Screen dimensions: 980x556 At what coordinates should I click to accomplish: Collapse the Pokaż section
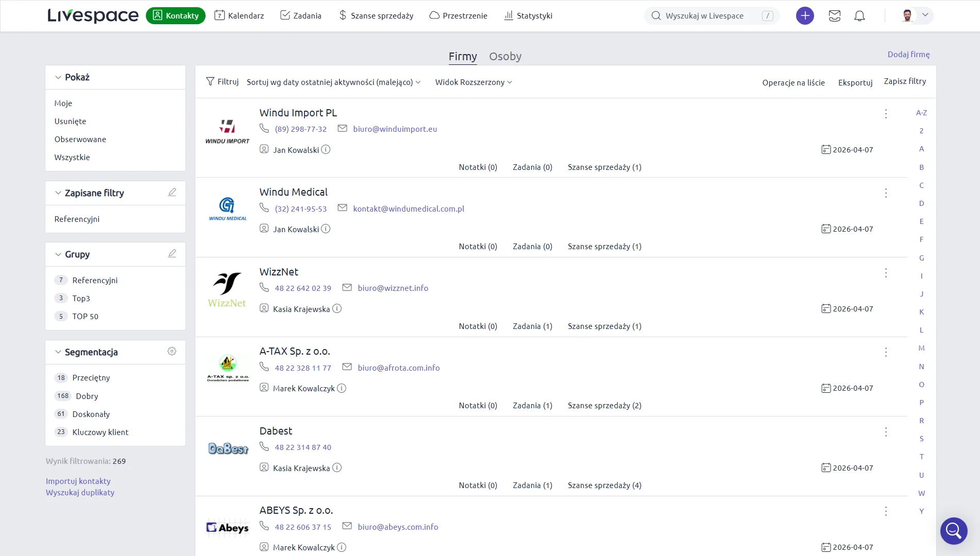click(58, 77)
